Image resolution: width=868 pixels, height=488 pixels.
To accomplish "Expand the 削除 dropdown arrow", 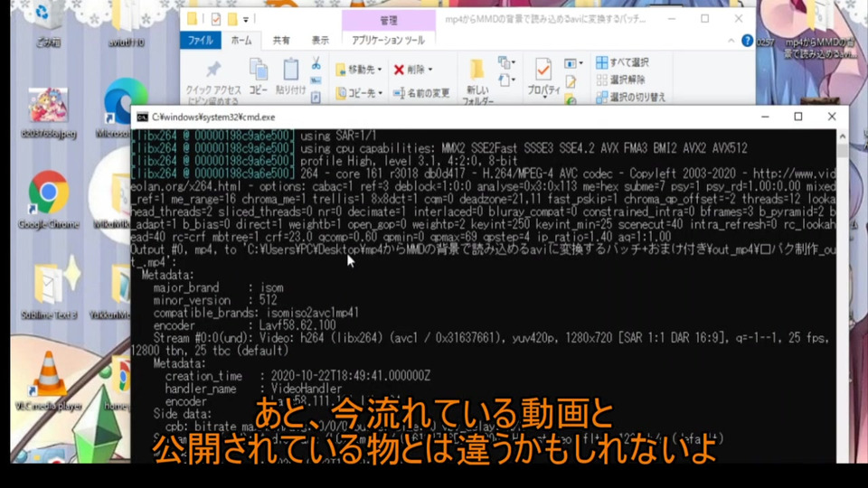I will click(430, 70).
